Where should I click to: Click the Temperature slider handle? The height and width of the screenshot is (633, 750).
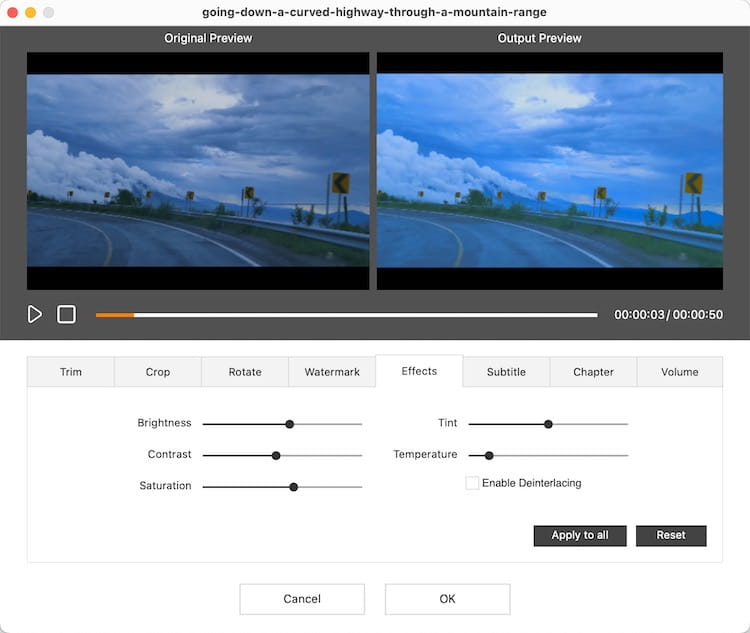coord(489,455)
